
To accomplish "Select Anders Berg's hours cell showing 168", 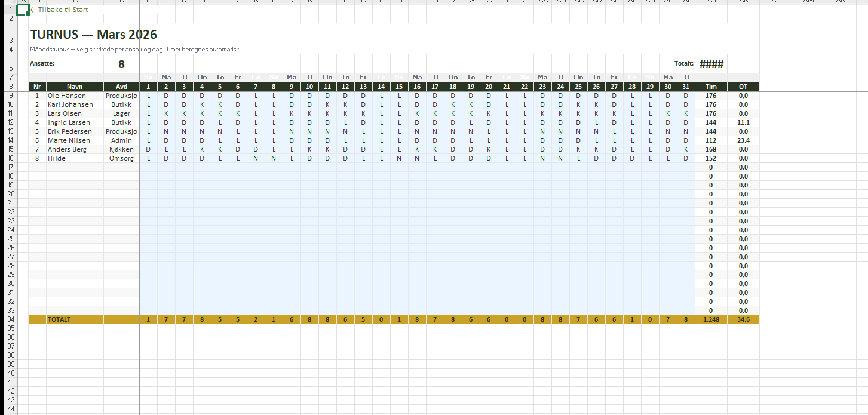I will click(711, 149).
